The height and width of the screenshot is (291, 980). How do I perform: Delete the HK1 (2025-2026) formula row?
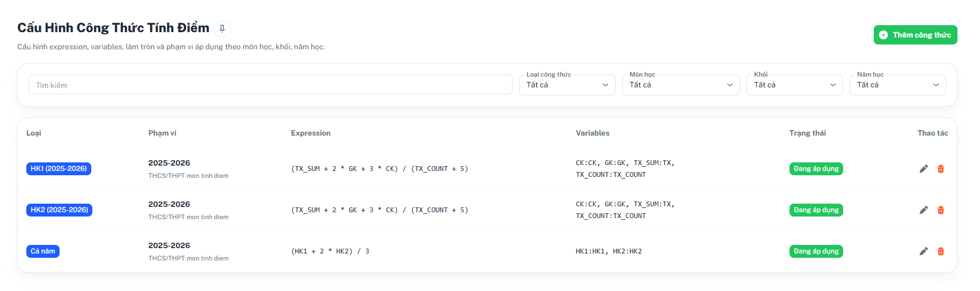(x=941, y=169)
